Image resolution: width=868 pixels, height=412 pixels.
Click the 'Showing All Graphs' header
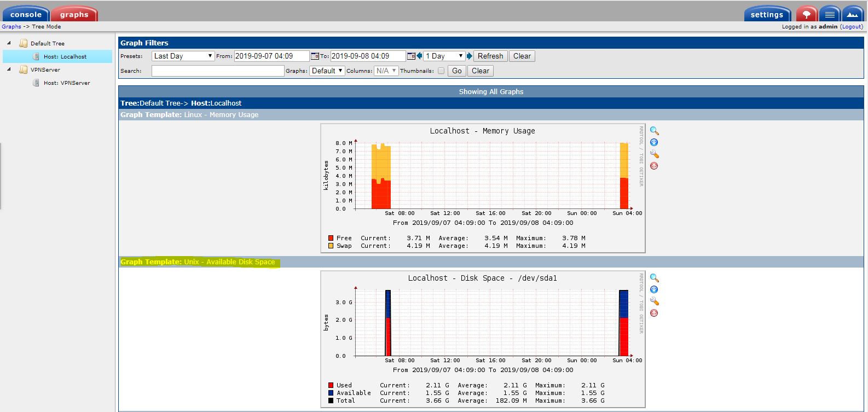tap(491, 91)
